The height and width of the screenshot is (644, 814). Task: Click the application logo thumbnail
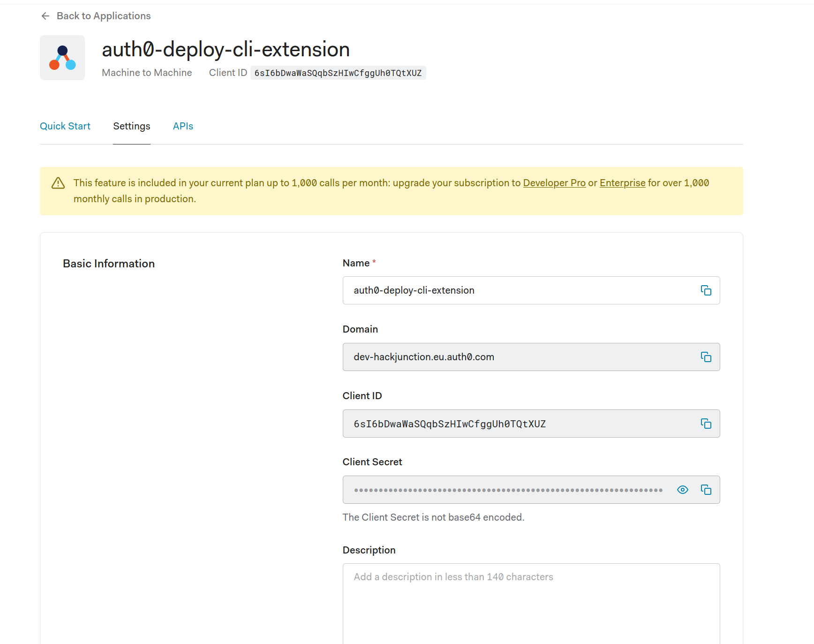(x=62, y=57)
